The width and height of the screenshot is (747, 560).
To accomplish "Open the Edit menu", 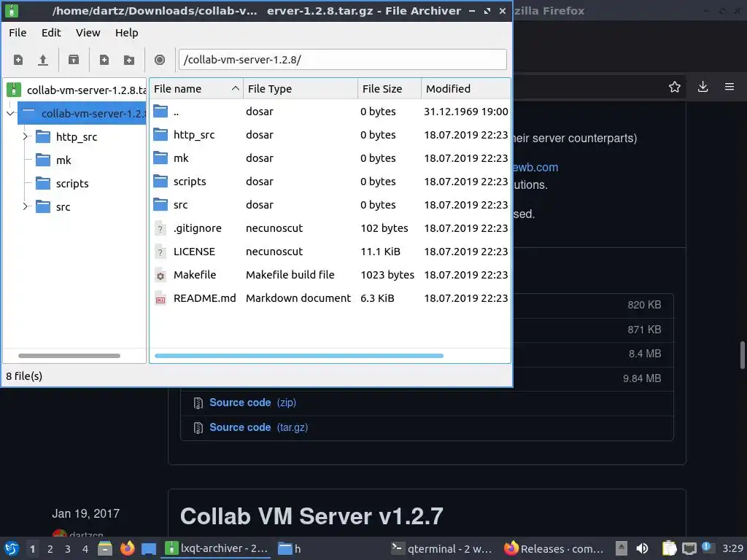I will (51, 33).
